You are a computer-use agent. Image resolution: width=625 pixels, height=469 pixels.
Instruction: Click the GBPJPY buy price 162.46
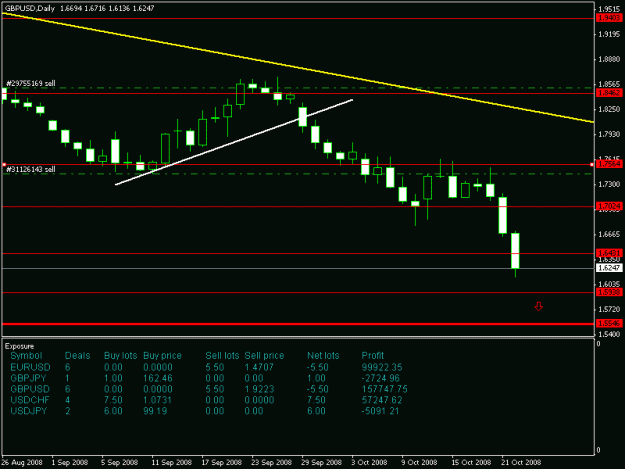click(157, 378)
